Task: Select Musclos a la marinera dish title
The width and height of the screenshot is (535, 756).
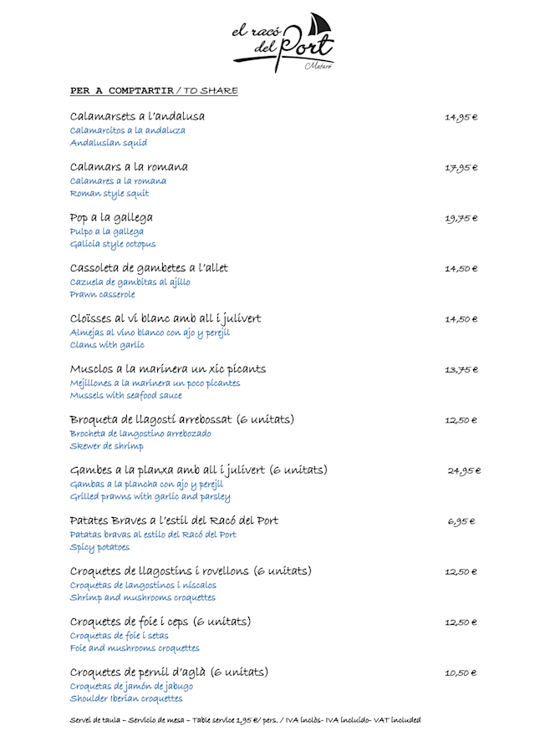Action: coord(168,368)
